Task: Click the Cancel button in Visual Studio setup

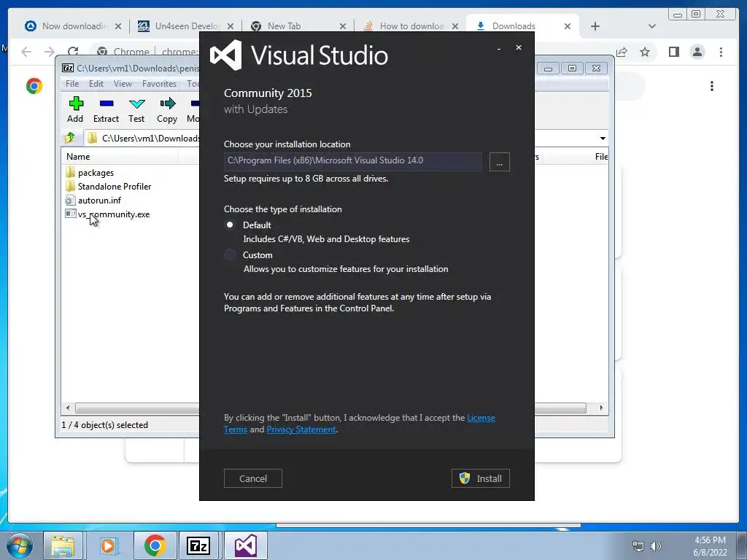Action: click(253, 478)
